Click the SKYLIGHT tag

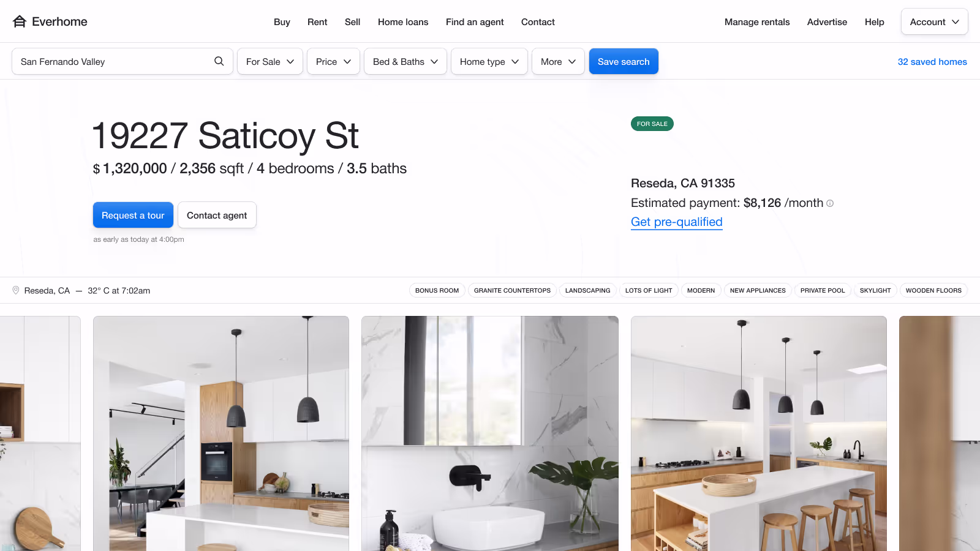875,290
